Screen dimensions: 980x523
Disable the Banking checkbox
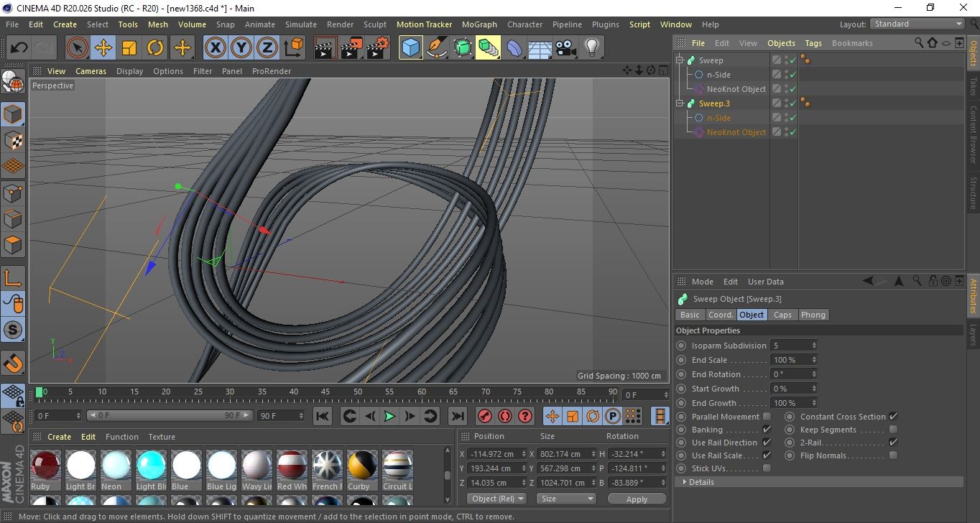click(767, 430)
